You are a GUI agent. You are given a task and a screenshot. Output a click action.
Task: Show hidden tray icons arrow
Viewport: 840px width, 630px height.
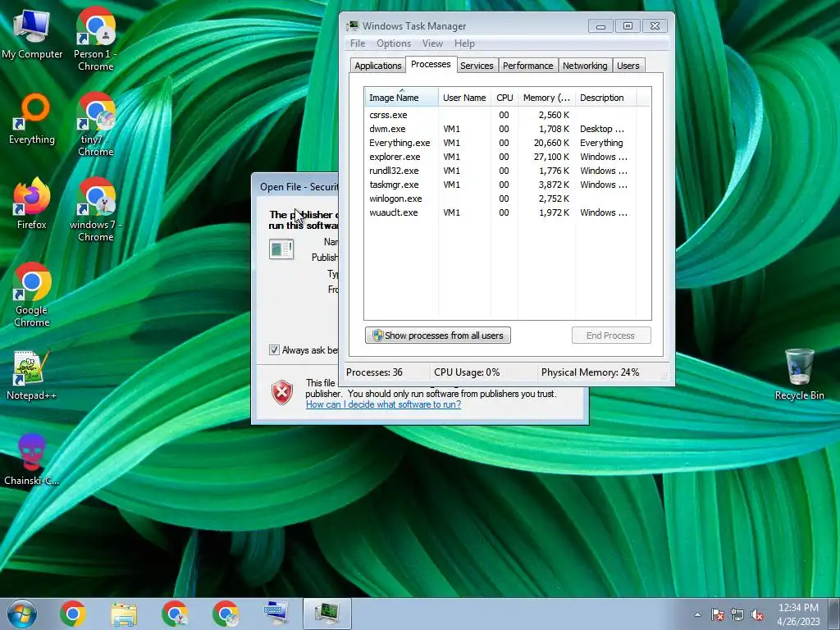697,614
